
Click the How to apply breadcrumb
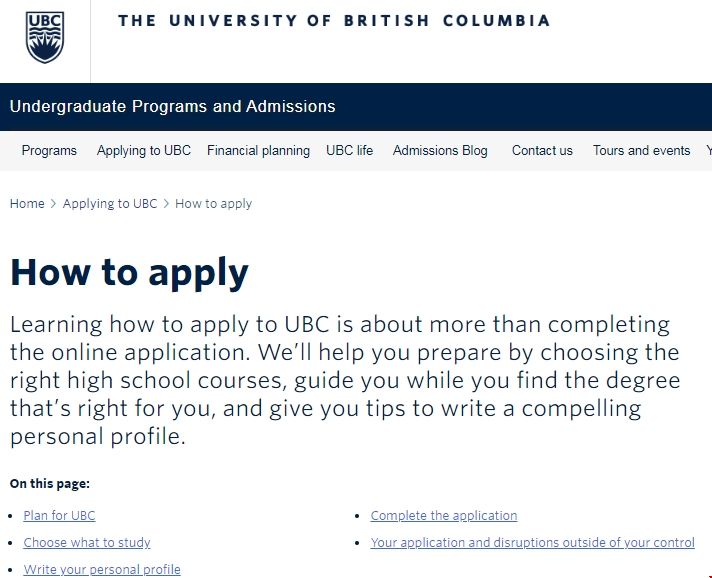point(213,204)
